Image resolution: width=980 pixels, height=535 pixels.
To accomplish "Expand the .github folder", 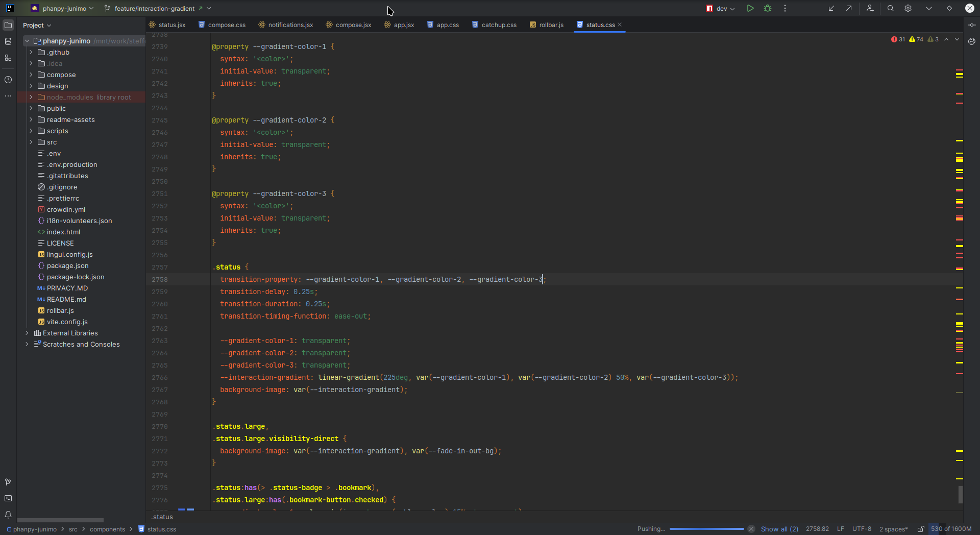I will pyautogui.click(x=31, y=52).
